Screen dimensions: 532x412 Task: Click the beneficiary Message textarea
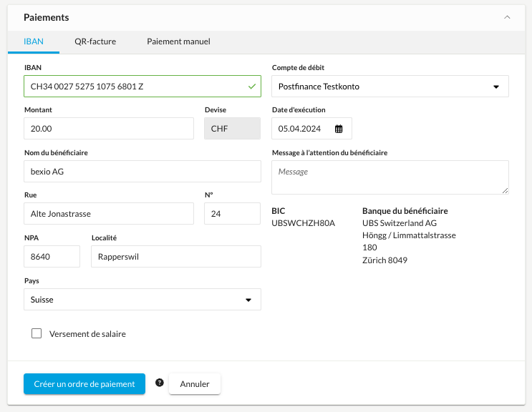click(390, 177)
